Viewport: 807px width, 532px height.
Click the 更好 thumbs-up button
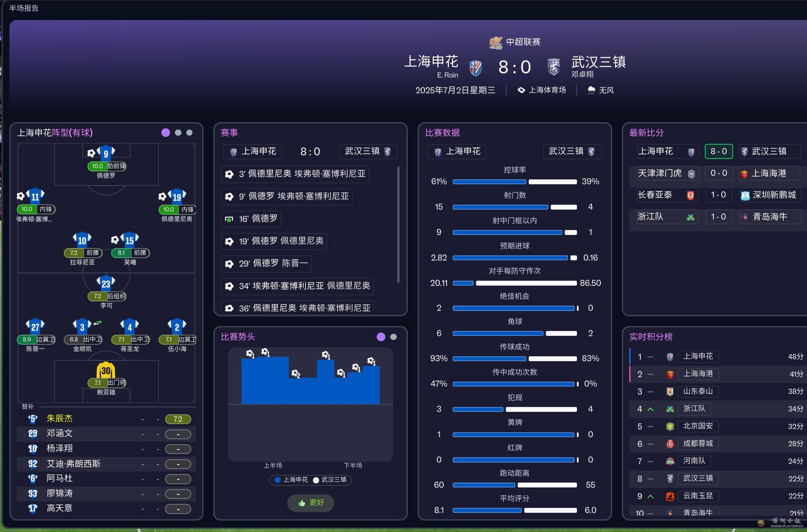[311, 503]
